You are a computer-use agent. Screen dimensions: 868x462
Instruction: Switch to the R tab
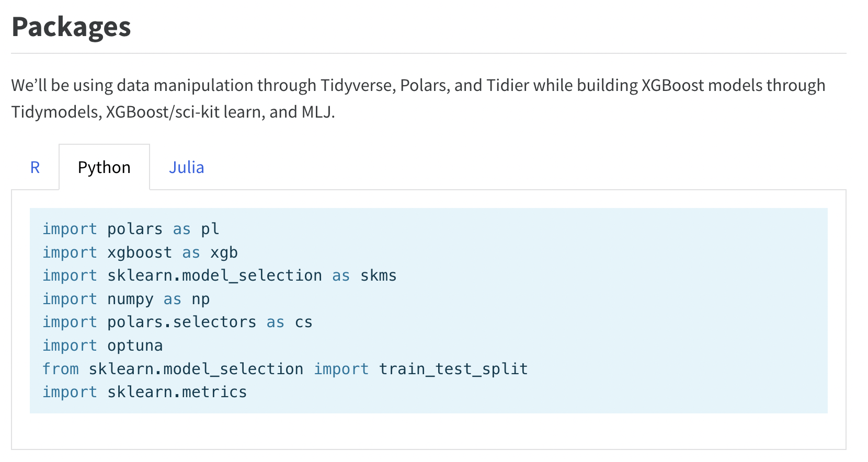pos(35,167)
